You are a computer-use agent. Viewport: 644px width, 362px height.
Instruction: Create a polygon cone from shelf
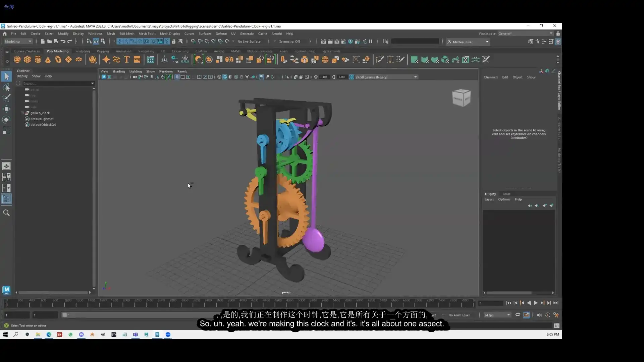tap(48, 60)
